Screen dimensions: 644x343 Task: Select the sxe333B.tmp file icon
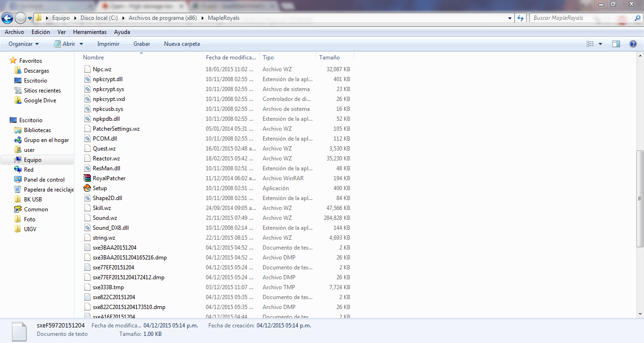[87, 287]
